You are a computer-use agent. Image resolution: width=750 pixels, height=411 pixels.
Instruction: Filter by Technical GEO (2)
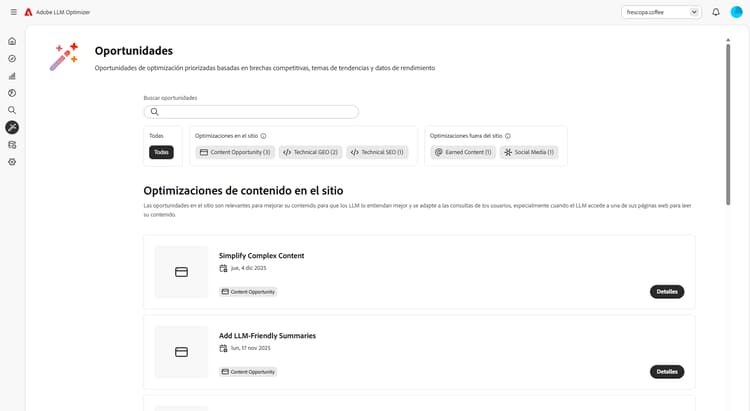coord(310,152)
